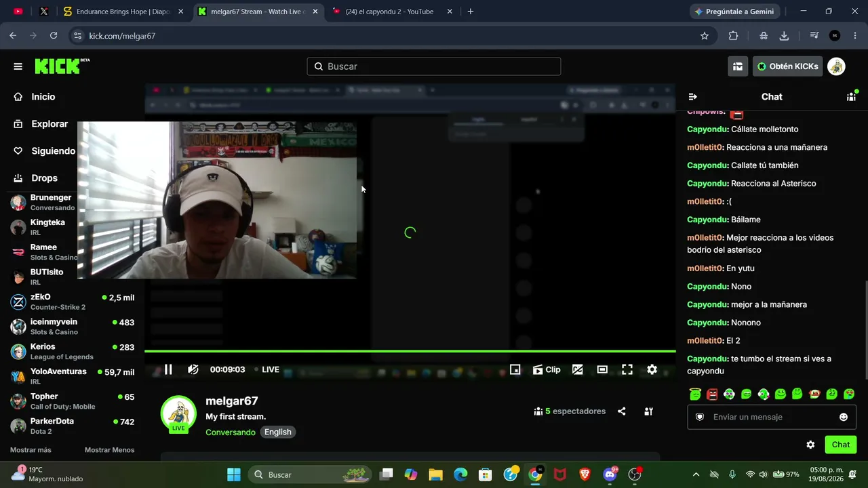This screenshot has width=868, height=488.
Task: Click the stream progress bar
Action: (x=410, y=351)
